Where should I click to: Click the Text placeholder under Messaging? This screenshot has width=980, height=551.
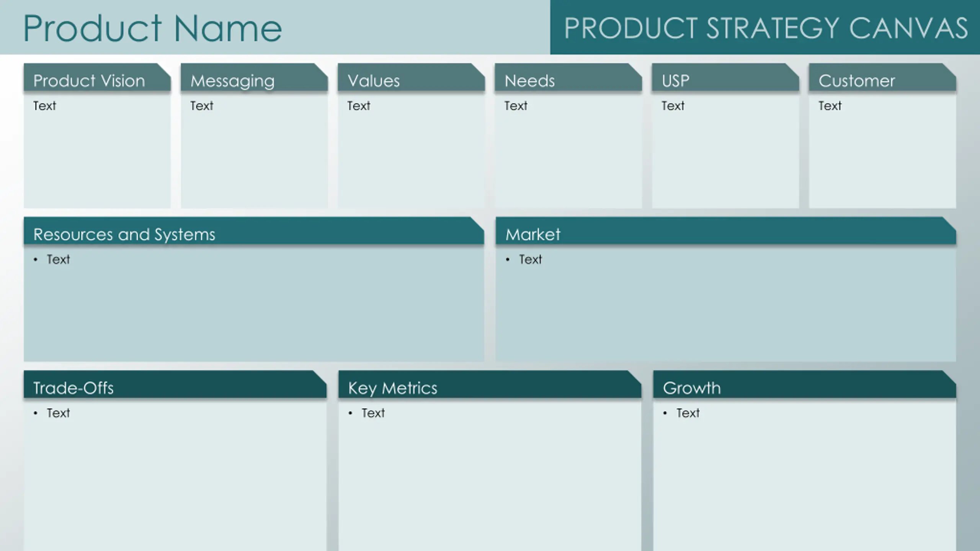coord(202,106)
